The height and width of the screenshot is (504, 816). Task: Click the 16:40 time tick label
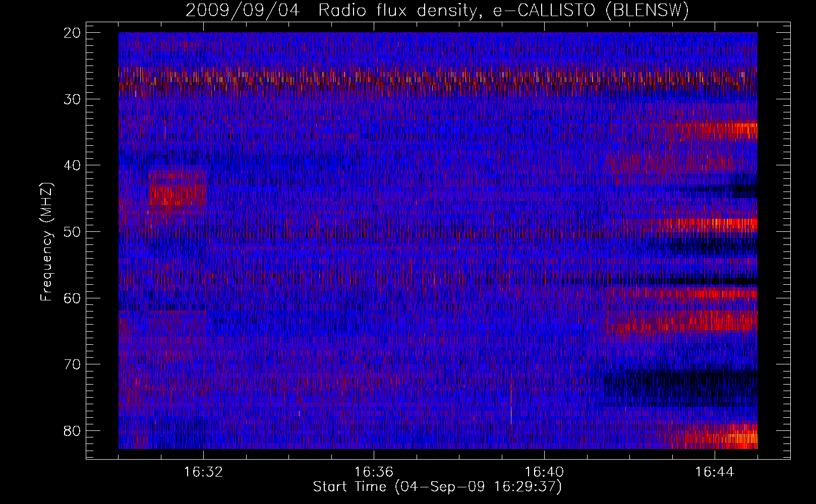click(x=544, y=472)
